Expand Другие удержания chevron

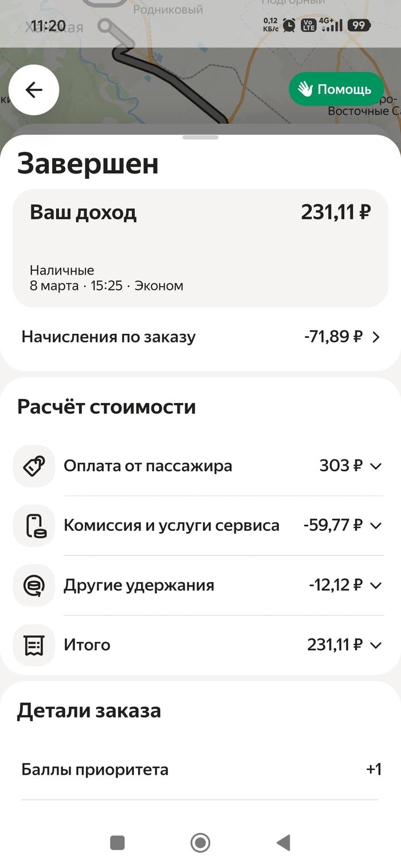pyautogui.click(x=376, y=585)
